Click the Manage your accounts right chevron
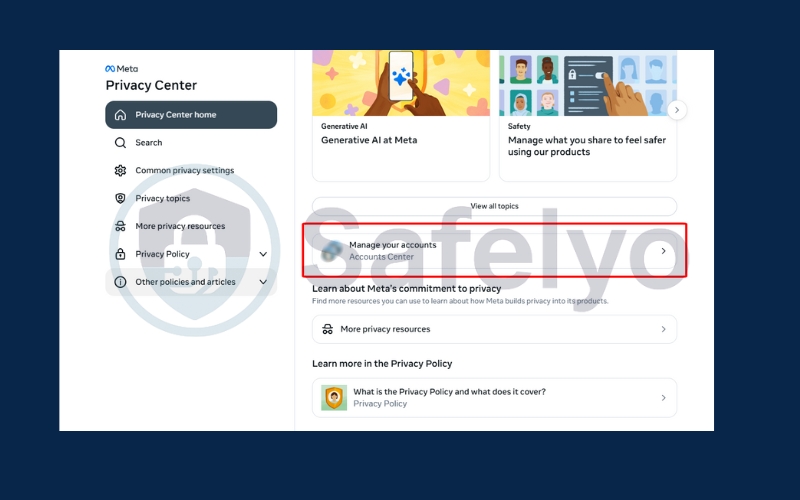Screen dimensions: 800x500 [663, 251]
